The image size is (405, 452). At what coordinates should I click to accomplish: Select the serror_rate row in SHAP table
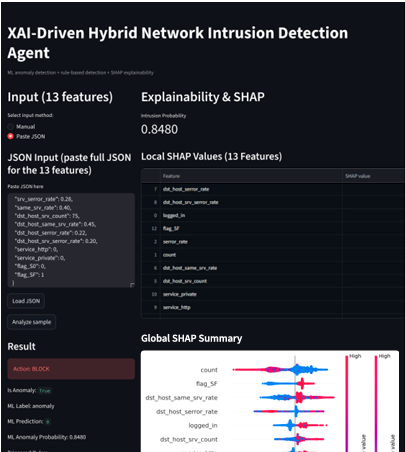273,242
